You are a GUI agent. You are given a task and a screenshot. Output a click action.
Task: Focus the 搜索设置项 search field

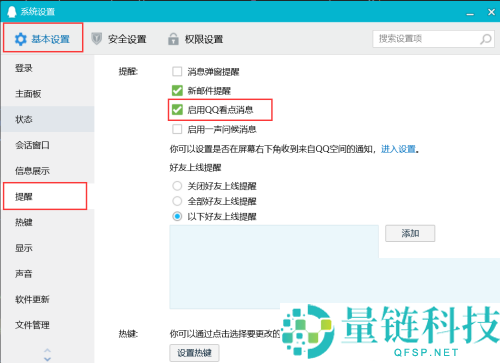click(x=433, y=39)
